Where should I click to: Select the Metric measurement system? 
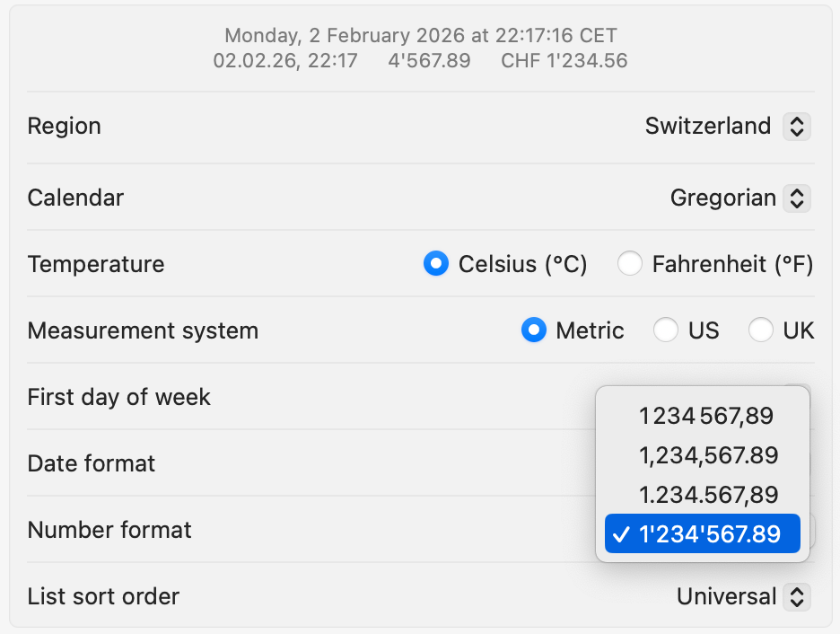tap(534, 330)
